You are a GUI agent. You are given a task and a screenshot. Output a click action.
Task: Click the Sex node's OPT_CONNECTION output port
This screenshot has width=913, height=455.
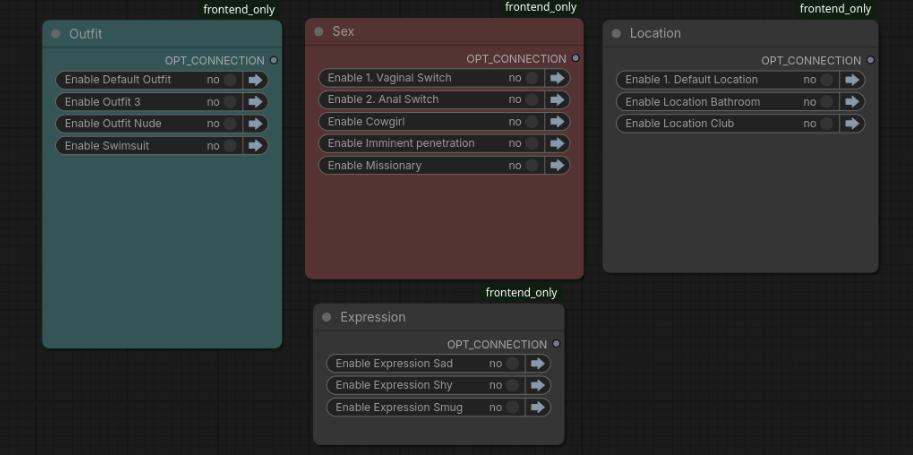(575, 58)
